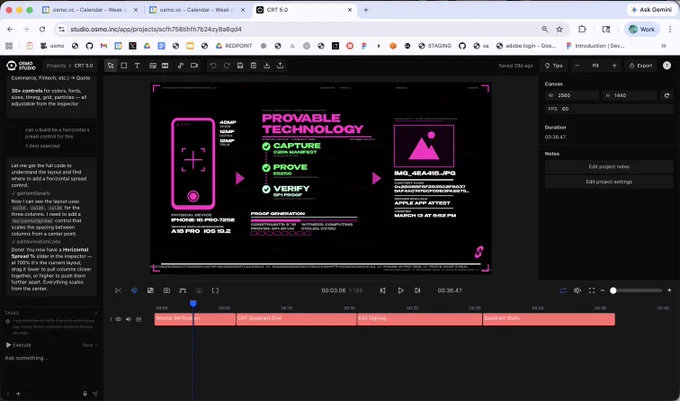This screenshot has width=680, height=401.
Task: Skip to timeline start
Action: (x=382, y=290)
